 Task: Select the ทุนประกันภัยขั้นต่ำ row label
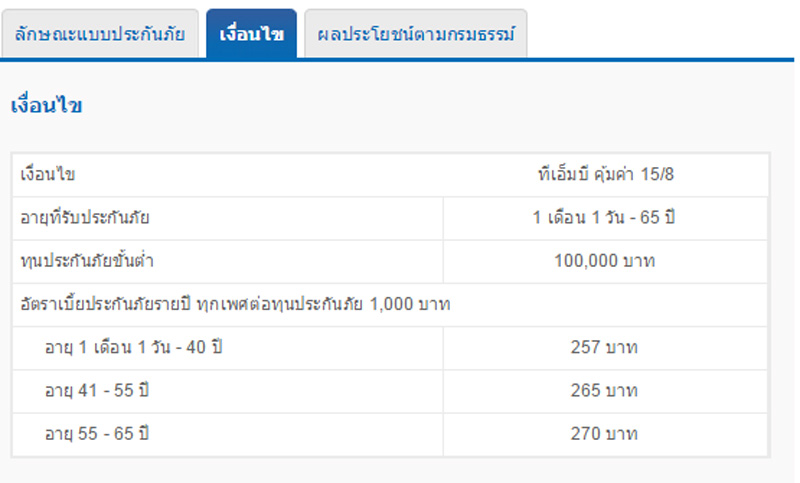tap(87, 262)
